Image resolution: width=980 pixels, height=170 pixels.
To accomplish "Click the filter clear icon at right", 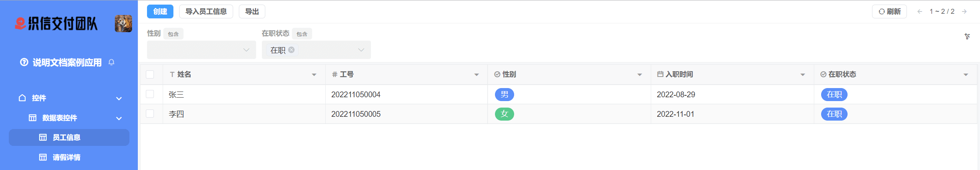I will pyautogui.click(x=967, y=36).
